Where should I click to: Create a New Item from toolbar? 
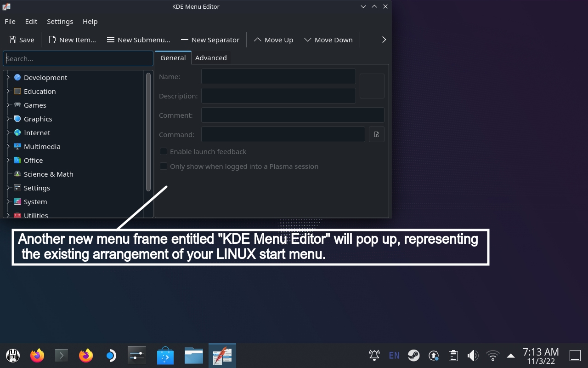click(72, 40)
